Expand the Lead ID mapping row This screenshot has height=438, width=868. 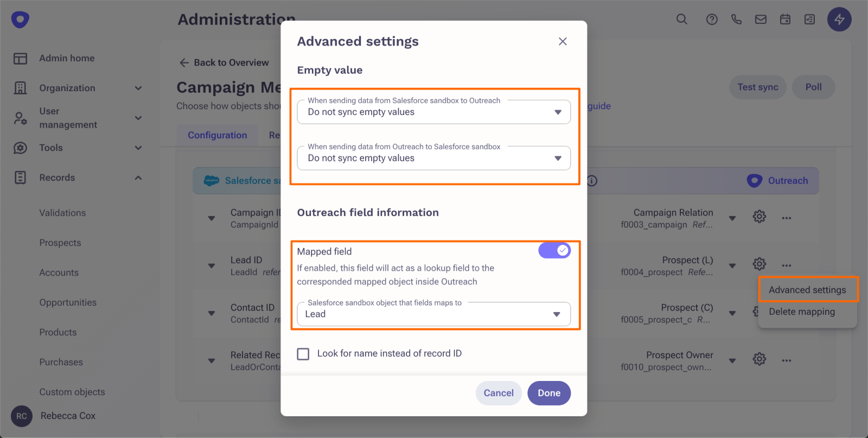click(x=212, y=265)
